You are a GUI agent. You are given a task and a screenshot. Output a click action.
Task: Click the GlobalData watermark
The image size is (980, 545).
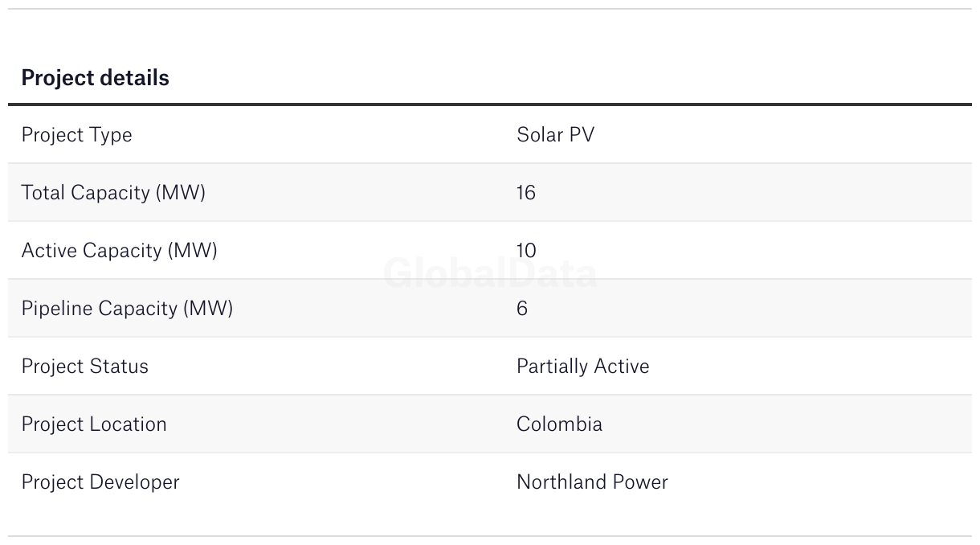point(490,273)
